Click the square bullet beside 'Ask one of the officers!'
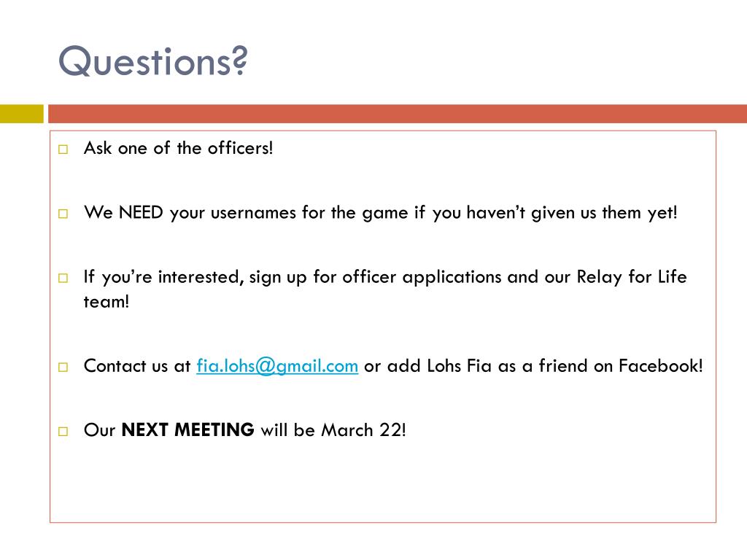 point(63,149)
